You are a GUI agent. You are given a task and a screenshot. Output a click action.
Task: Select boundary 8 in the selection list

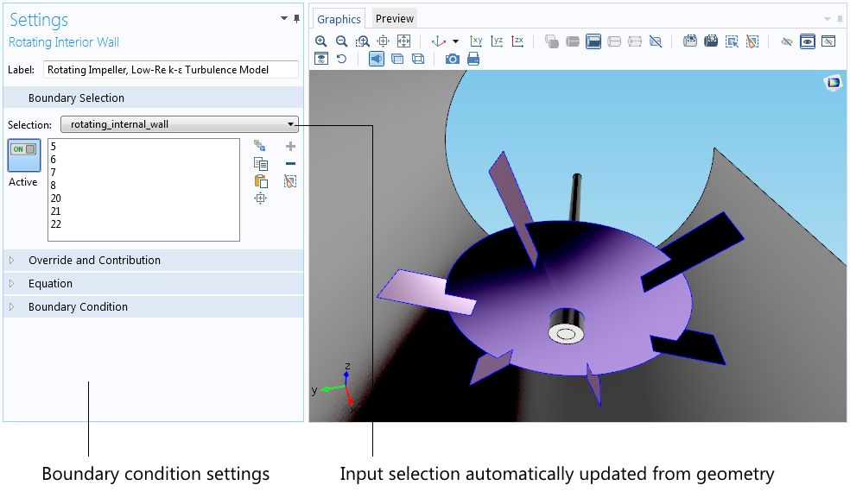[x=54, y=186]
